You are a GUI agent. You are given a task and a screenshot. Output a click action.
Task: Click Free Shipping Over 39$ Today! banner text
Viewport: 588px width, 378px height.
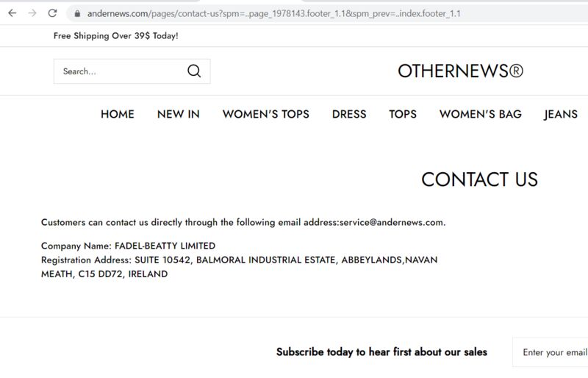click(116, 36)
